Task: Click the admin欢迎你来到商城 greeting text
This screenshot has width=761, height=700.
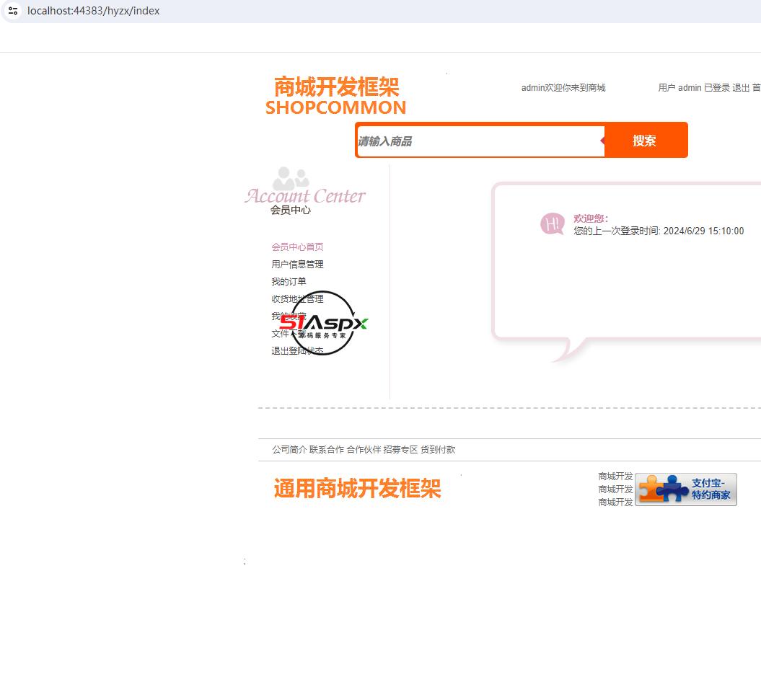Action: [x=563, y=88]
